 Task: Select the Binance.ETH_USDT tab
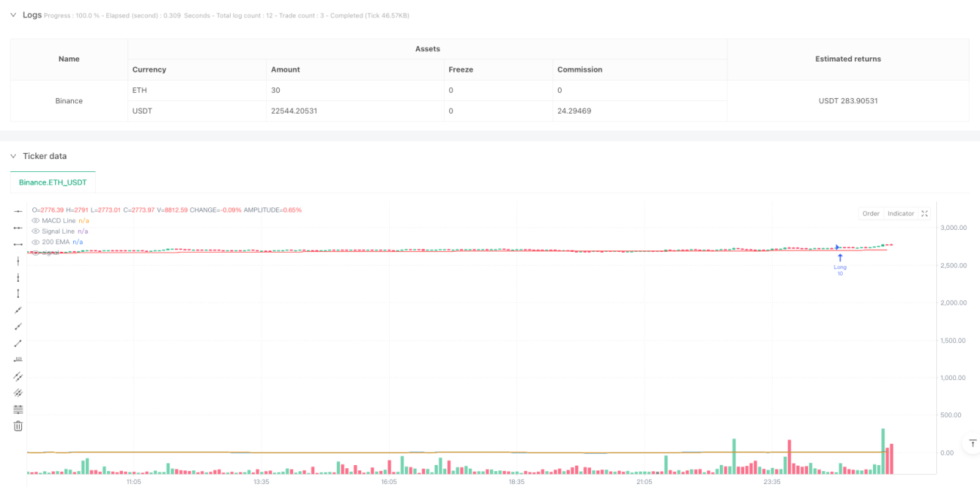[53, 182]
